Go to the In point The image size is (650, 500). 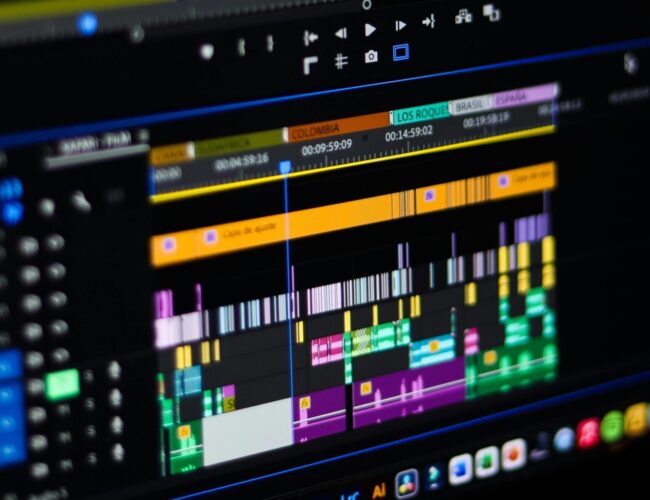point(311,37)
